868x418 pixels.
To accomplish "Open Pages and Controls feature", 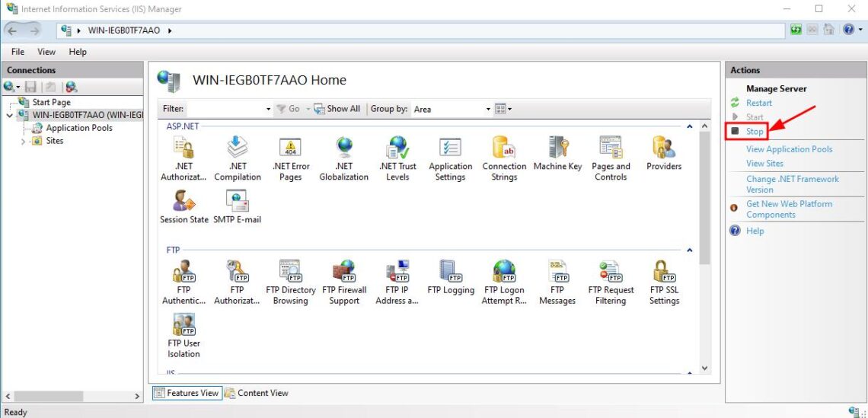I will pos(611,159).
